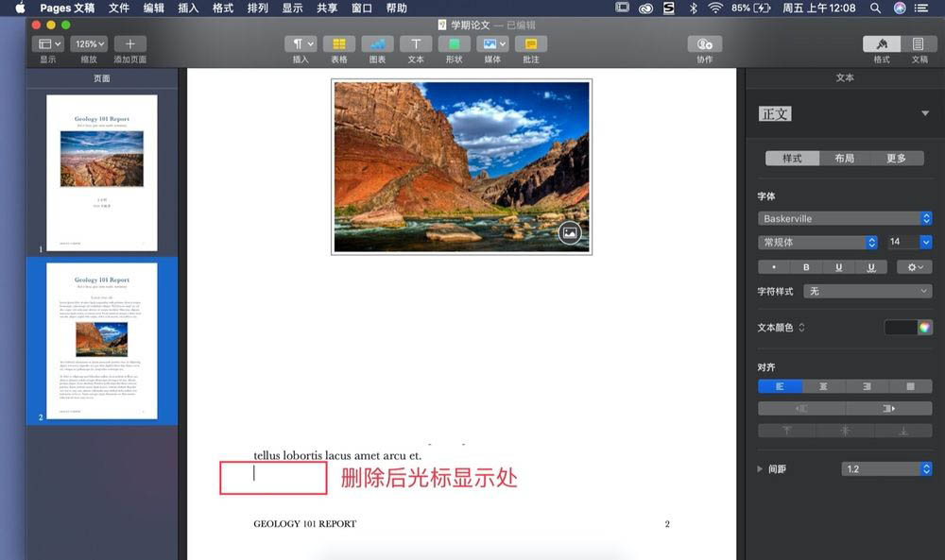Center align the text
This screenshot has height=560, width=945.
pos(823,386)
